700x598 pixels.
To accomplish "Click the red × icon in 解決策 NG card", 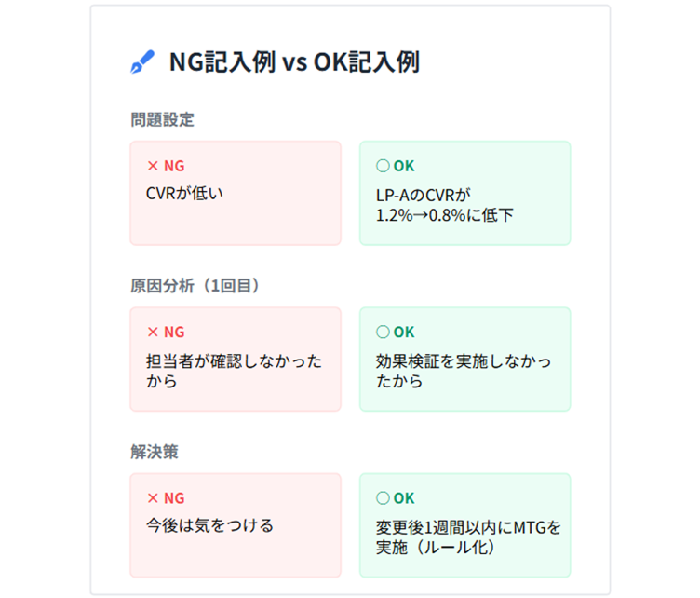I will point(154,498).
